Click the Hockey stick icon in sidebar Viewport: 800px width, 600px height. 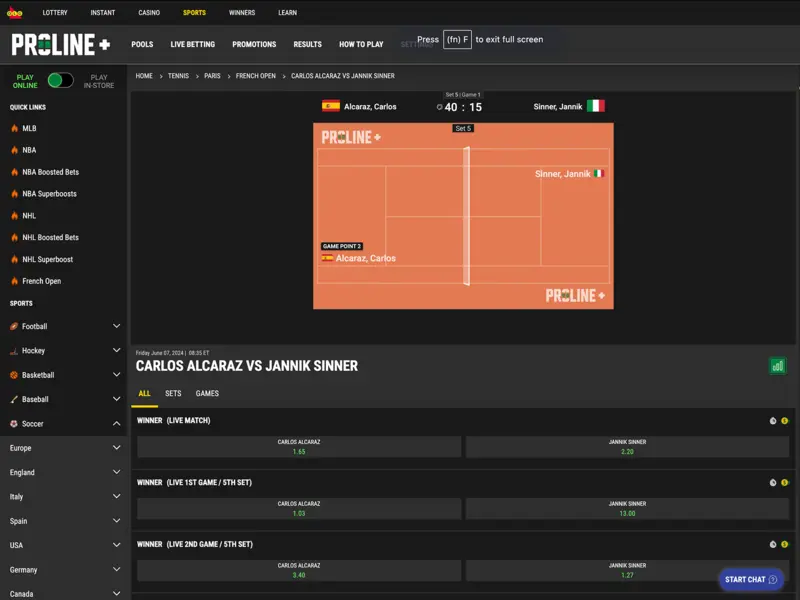(14, 351)
